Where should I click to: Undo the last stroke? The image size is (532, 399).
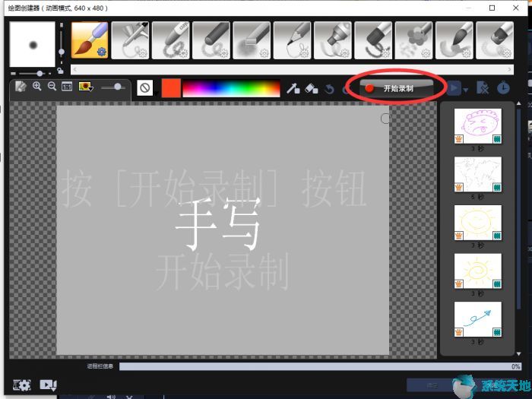point(329,89)
